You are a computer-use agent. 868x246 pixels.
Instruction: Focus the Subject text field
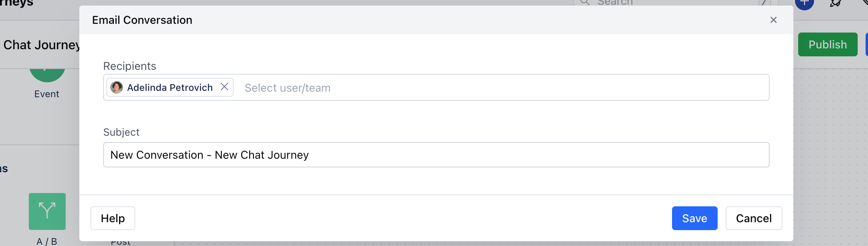tap(436, 155)
